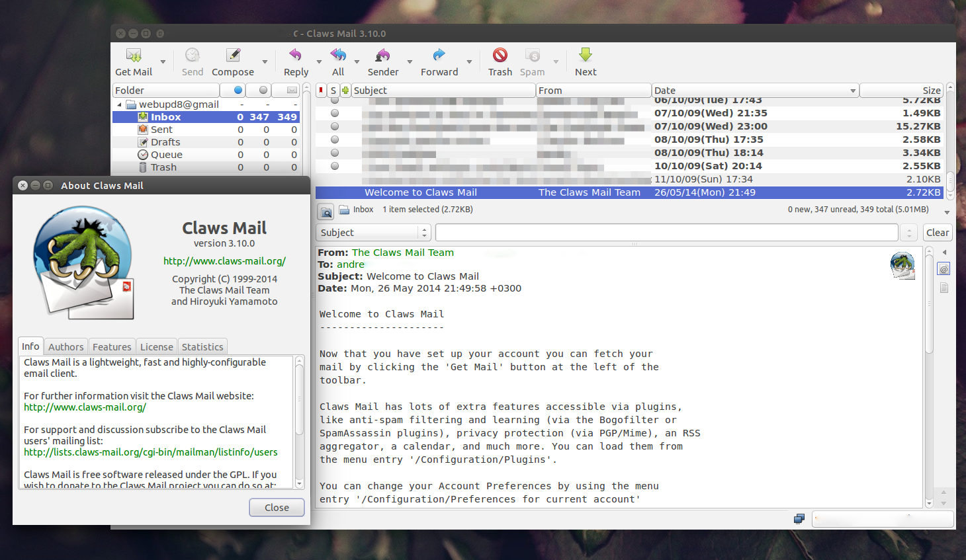Switch to the Features tab

[112, 347]
